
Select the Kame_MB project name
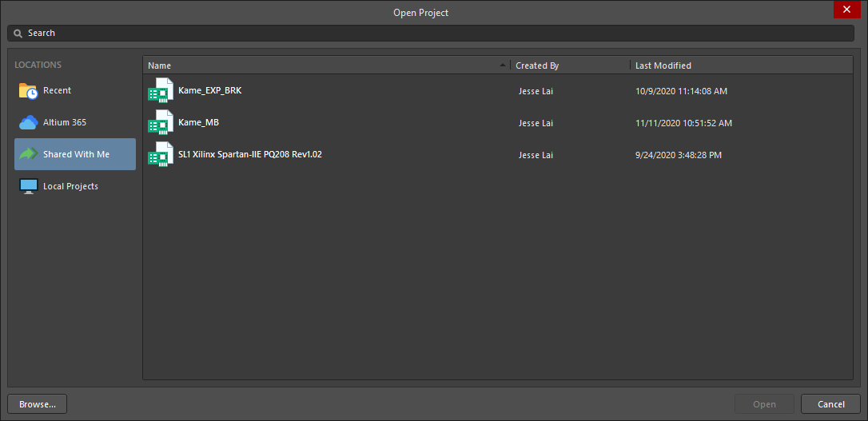(198, 123)
